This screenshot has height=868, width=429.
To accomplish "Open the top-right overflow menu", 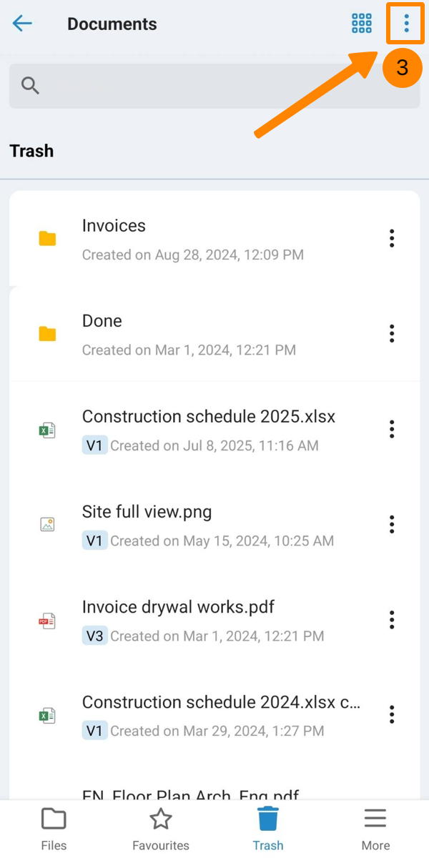I will 406,24.
